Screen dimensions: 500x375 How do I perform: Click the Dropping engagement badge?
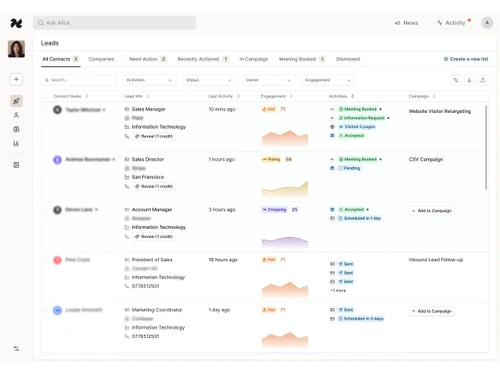point(274,210)
